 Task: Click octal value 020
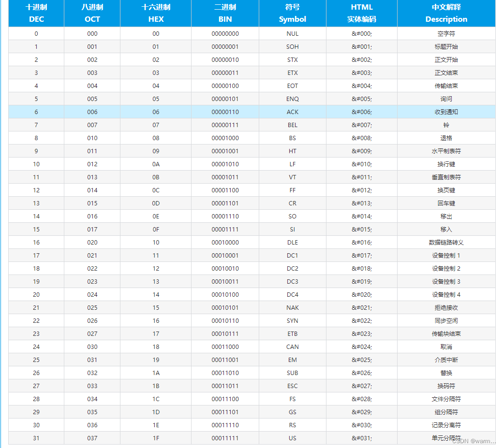[92, 243]
